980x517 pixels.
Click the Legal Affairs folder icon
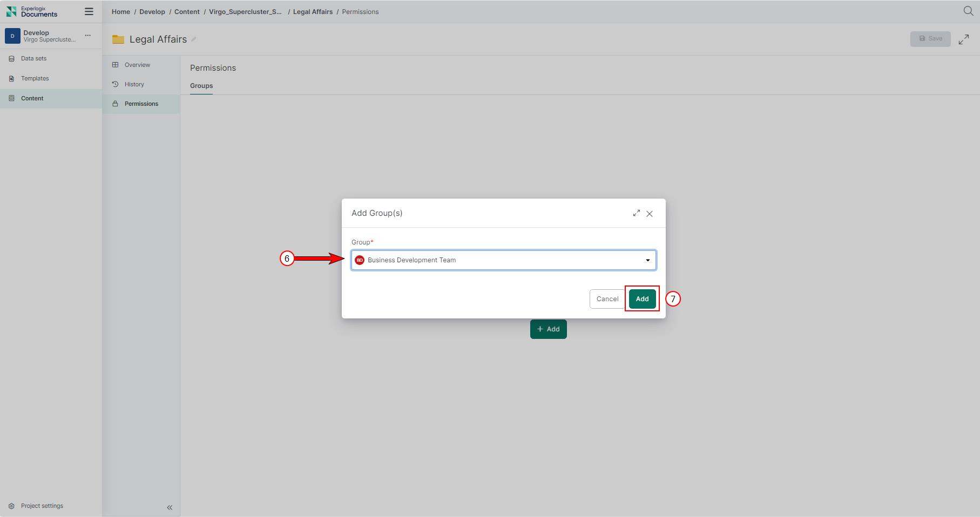point(118,39)
